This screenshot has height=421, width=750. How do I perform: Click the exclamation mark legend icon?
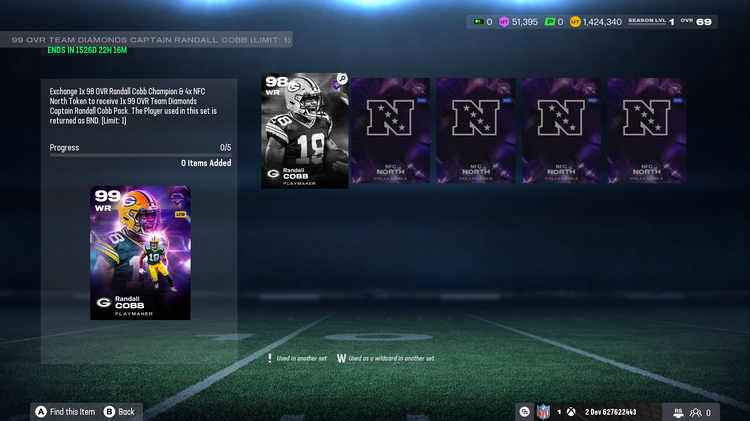tap(270, 358)
